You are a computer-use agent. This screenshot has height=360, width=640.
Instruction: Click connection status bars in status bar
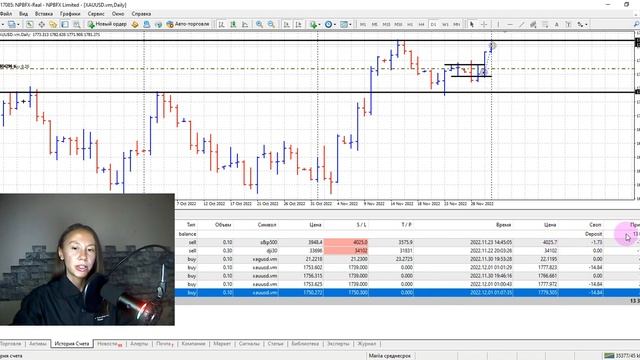pyautogui.click(x=609, y=356)
